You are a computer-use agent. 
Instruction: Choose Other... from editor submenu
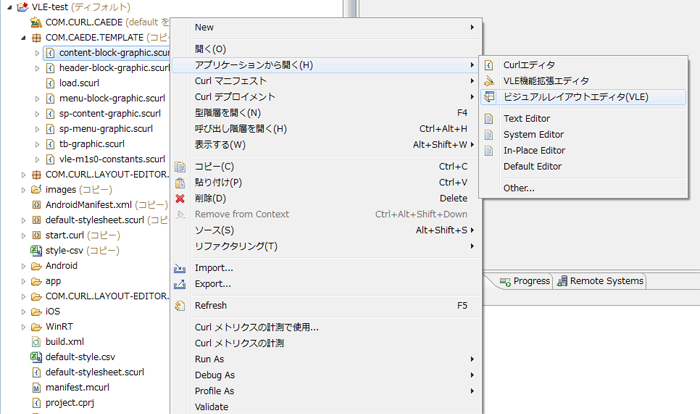point(518,188)
